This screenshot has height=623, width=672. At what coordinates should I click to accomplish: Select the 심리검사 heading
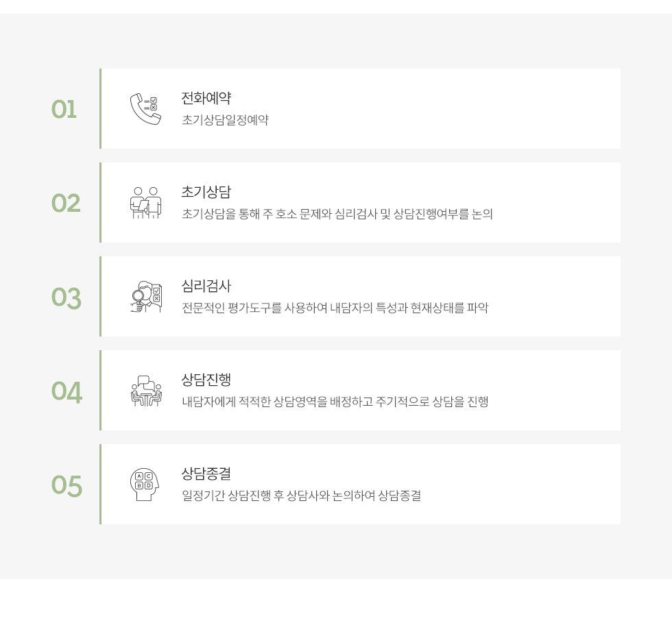206,286
